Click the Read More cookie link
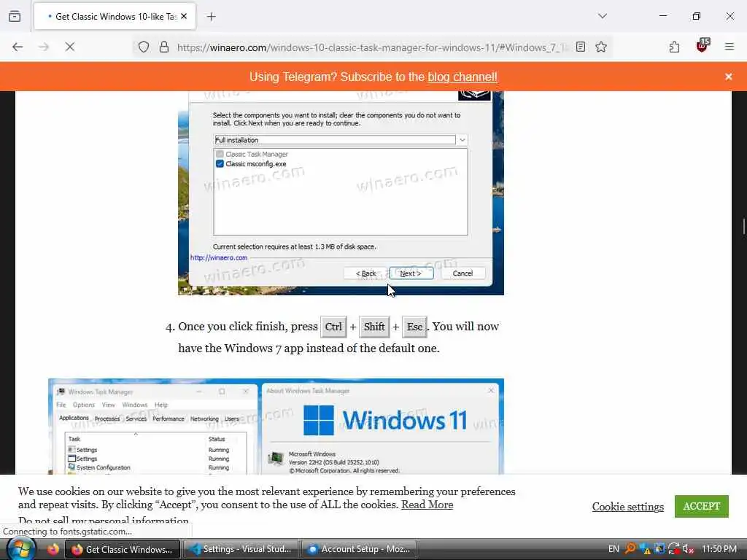 427,505
